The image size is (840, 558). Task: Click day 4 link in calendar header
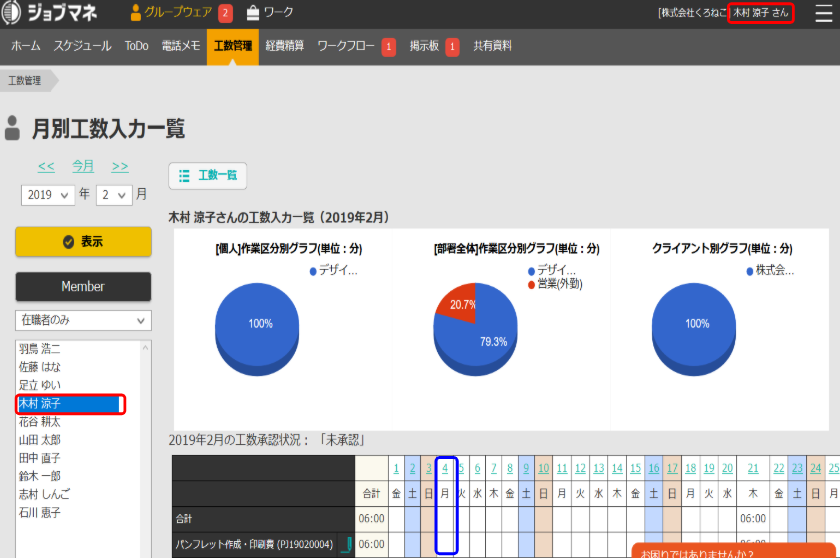point(445,469)
